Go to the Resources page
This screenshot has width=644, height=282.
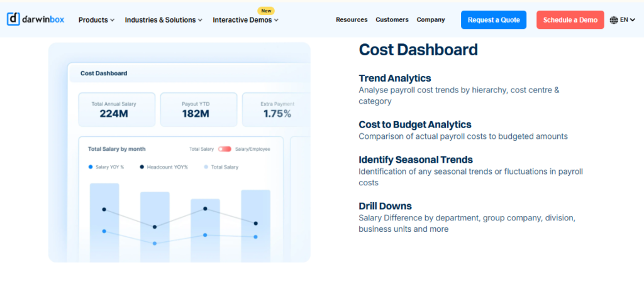(352, 19)
